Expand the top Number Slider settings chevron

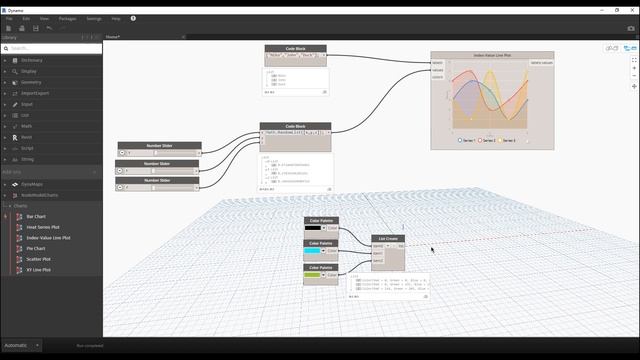[122, 153]
